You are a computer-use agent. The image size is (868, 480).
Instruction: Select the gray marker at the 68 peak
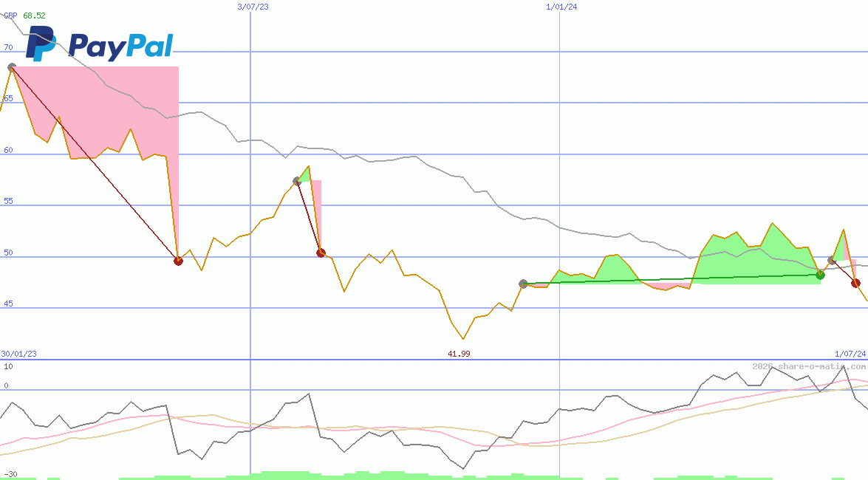[11, 66]
